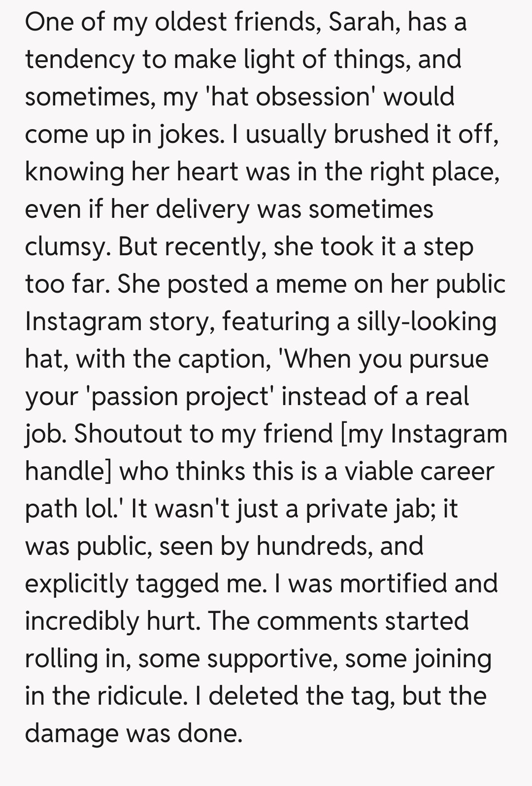
Task: Click the word "brushed"
Action: [380, 135]
